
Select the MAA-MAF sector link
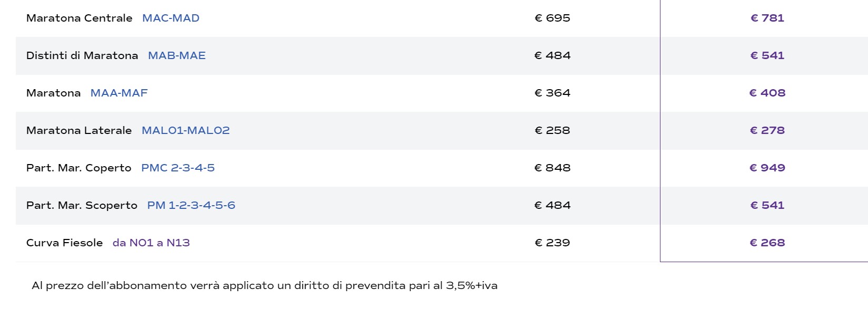(119, 93)
